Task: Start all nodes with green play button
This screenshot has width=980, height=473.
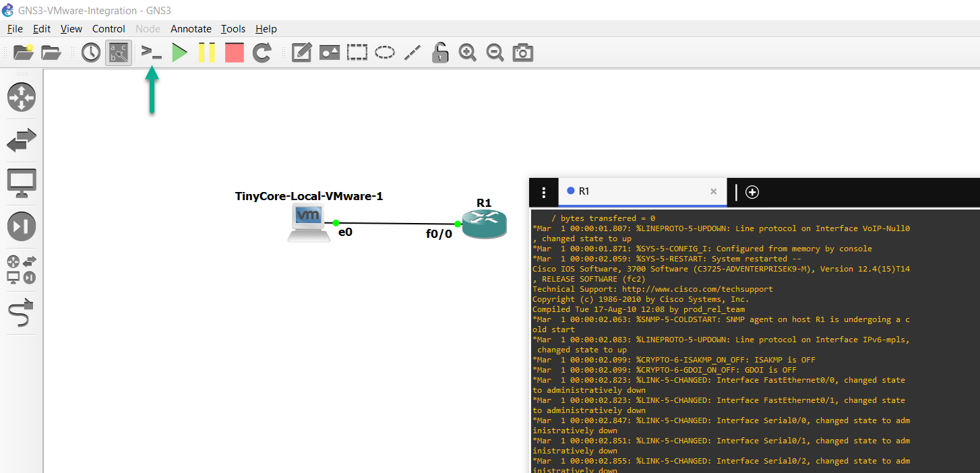Action: tap(179, 53)
